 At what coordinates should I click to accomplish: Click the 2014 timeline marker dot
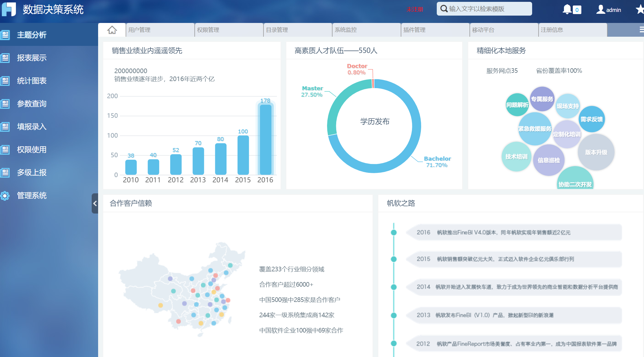coord(394,287)
